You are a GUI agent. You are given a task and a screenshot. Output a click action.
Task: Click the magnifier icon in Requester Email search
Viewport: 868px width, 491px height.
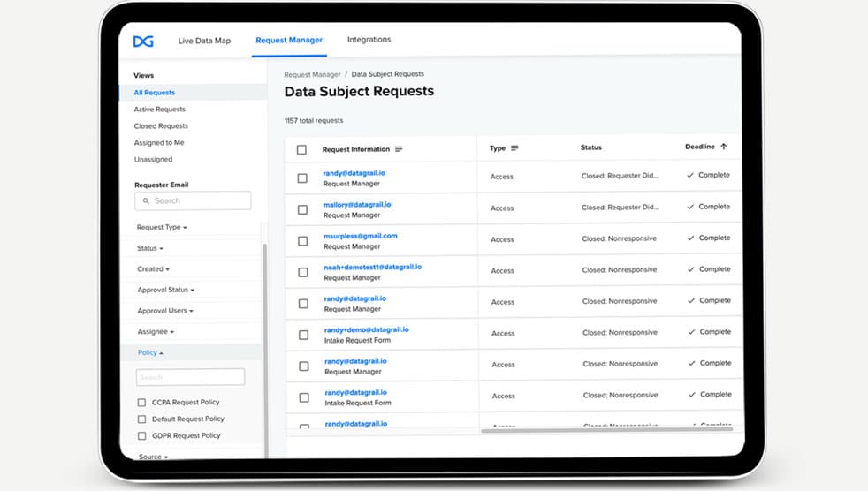tap(146, 201)
